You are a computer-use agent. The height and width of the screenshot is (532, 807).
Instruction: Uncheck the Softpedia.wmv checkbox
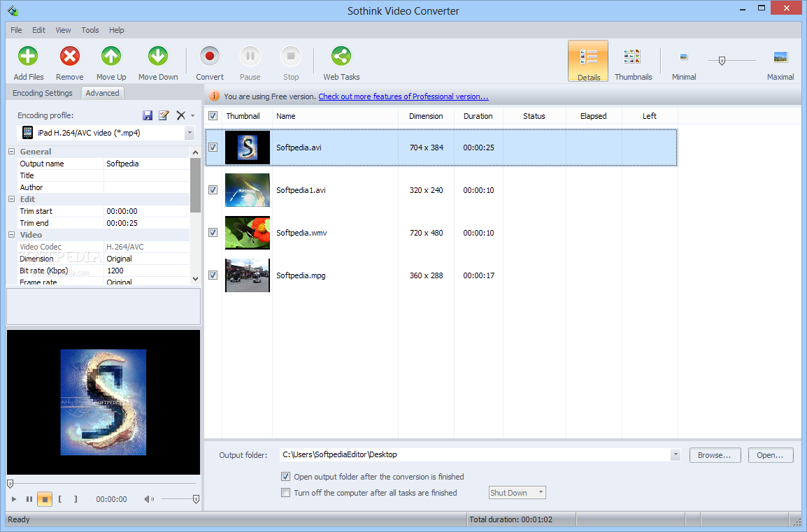[x=213, y=233]
